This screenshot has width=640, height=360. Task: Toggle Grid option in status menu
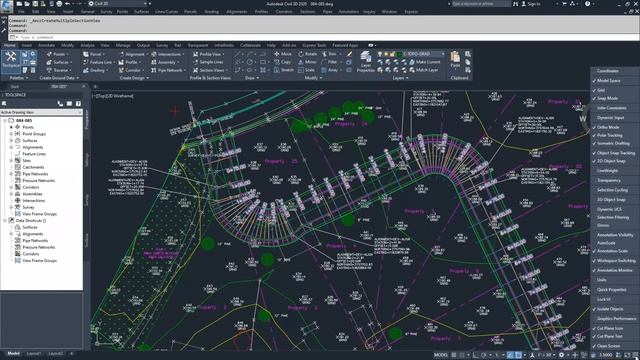[x=601, y=90]
